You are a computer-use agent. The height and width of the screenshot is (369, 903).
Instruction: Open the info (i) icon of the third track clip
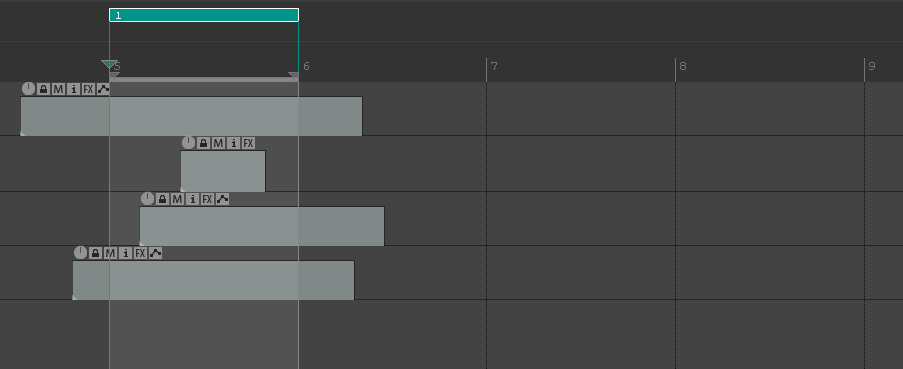click(192, 199)
